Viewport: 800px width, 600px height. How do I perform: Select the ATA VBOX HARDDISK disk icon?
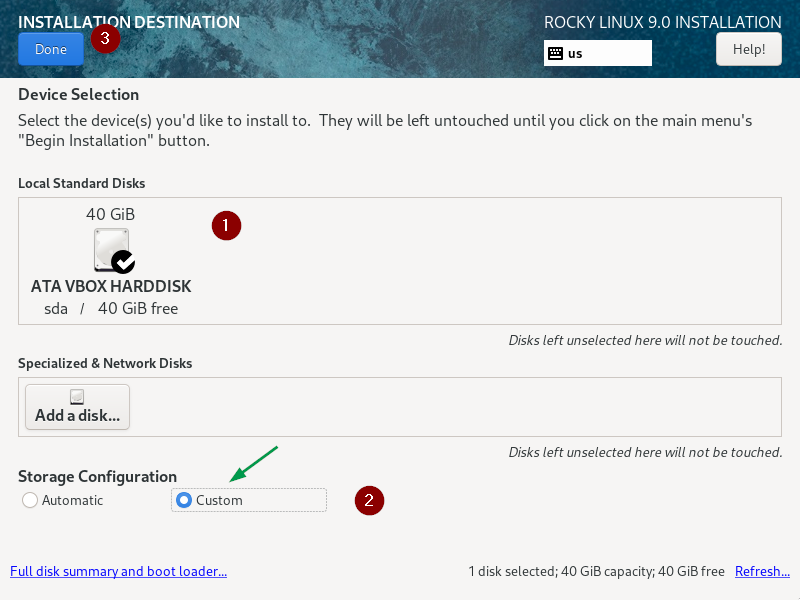coord(110,248)
